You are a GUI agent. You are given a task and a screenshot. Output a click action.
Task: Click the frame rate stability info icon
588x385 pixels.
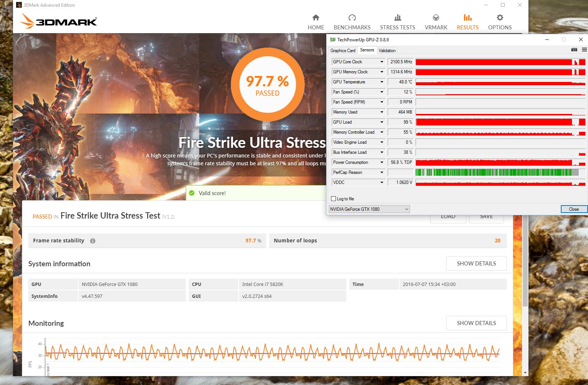coord(93,241)
